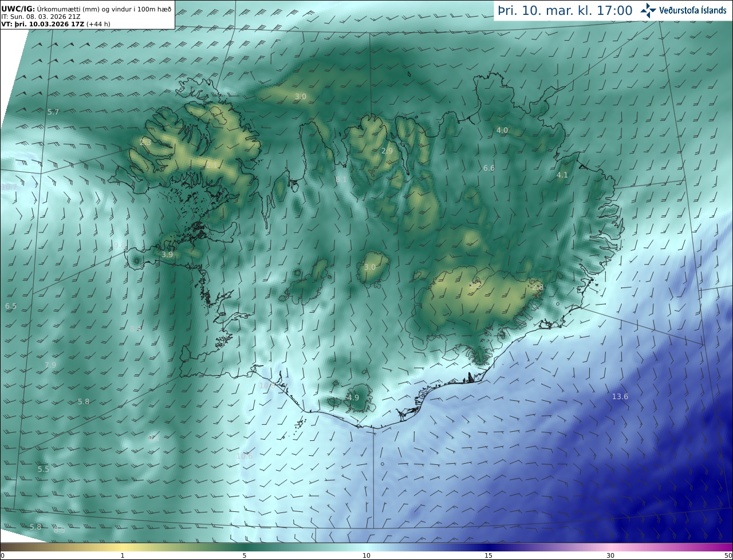Click the 9.8 value west of Snæfellsnes
Screen dimensions: 733x560
coord(120,245)
